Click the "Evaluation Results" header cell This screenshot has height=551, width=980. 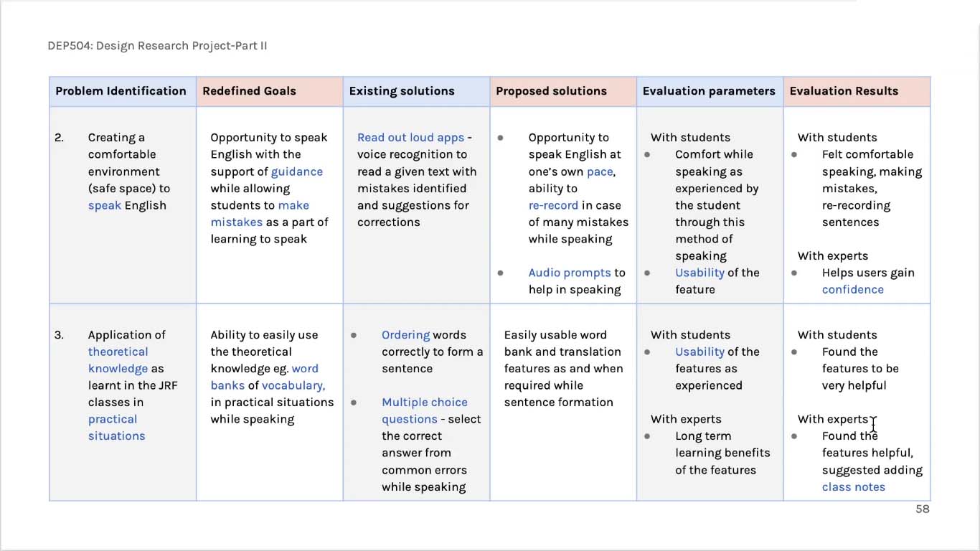(843, 91)
